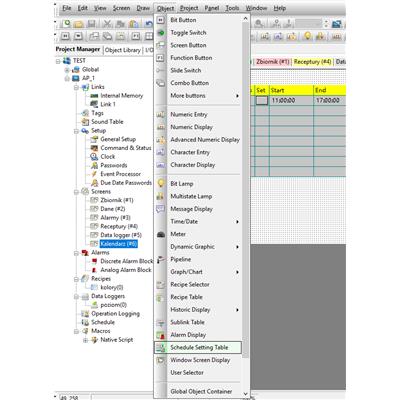Image resolution: width=400 pixels, height=400 pixels.
Task: Open the Draw menu
Action: pos(143,8)
